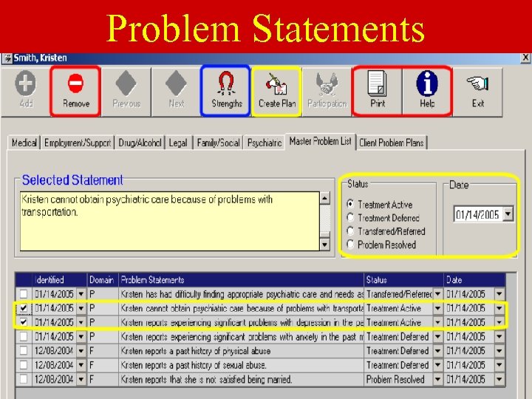Go to Next record icon
532x399 pixels.
coord(176,83)
